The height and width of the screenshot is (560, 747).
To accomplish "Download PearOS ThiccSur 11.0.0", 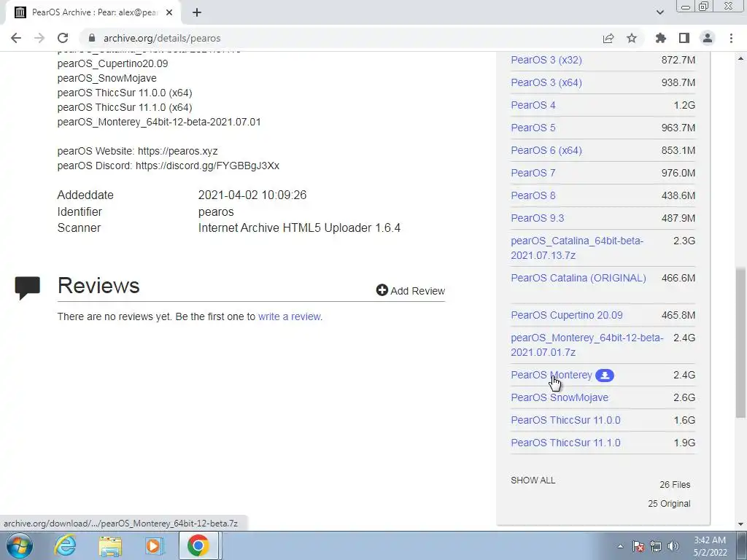I will click(565, 421).
